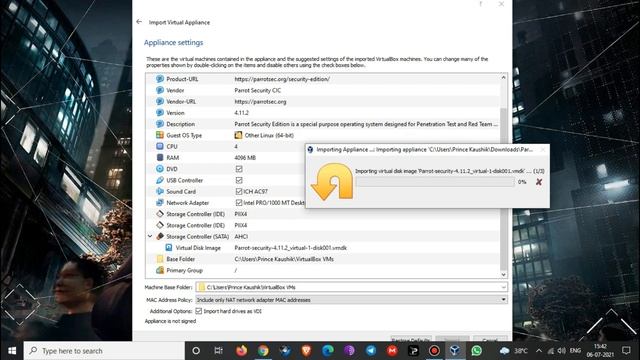Toggle Import hard drives as VDI
Viewport: 640px width, 360px height.
click(x=199, y=311)
